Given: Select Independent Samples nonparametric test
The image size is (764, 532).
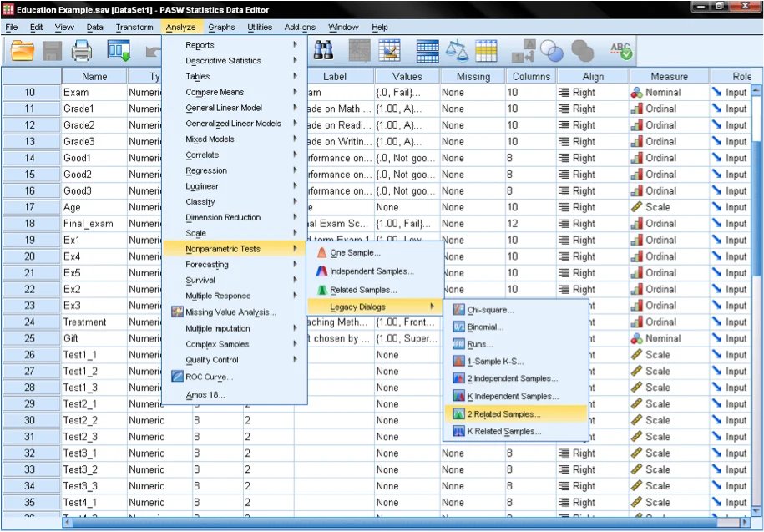Looking at the screenshot, I should pos(375,271).
